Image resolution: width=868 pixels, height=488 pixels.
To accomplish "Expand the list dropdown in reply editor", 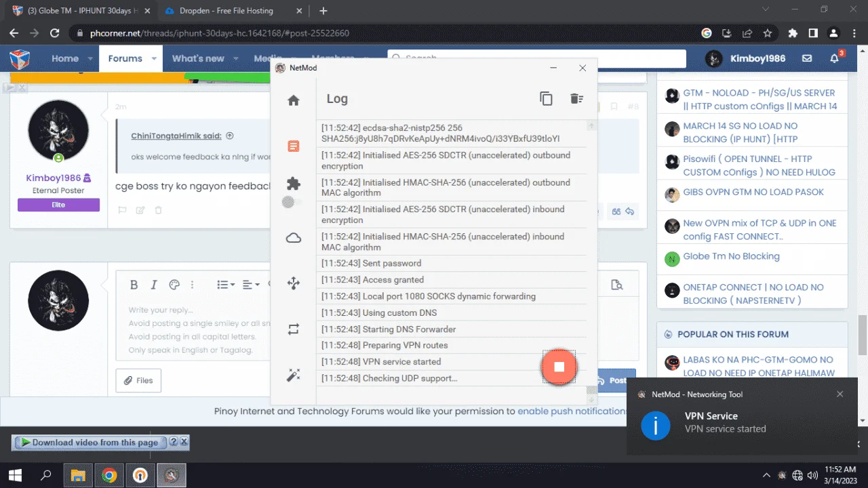I will (x=226, y=285).
